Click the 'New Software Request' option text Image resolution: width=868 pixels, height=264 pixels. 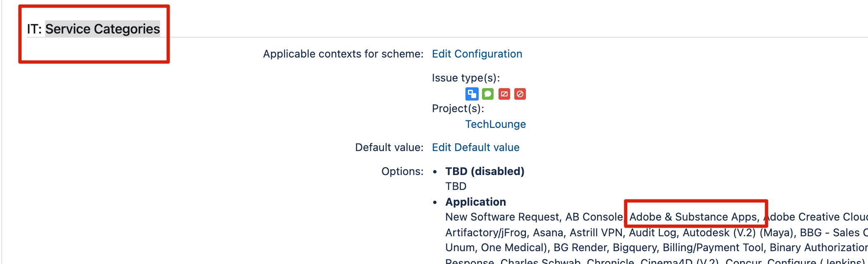click(502, 217)
